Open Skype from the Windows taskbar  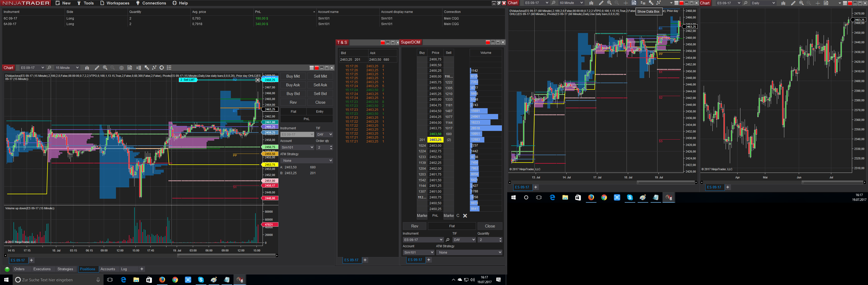[x=201, y=280]
